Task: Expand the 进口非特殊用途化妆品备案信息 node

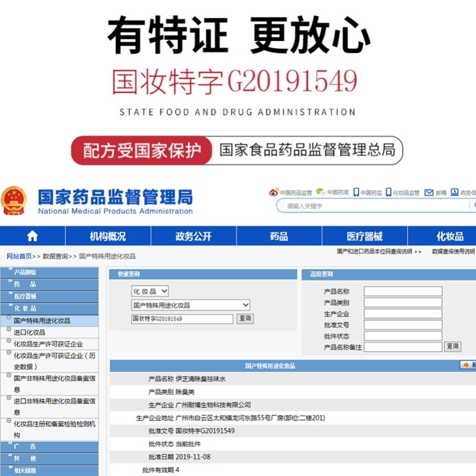Action: (9, 398)
